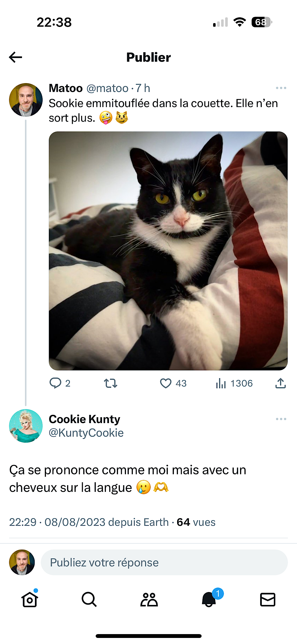Screen dimensions: 297x644
Task: Share Matoo's post via share icon
Action: point(280,383)
